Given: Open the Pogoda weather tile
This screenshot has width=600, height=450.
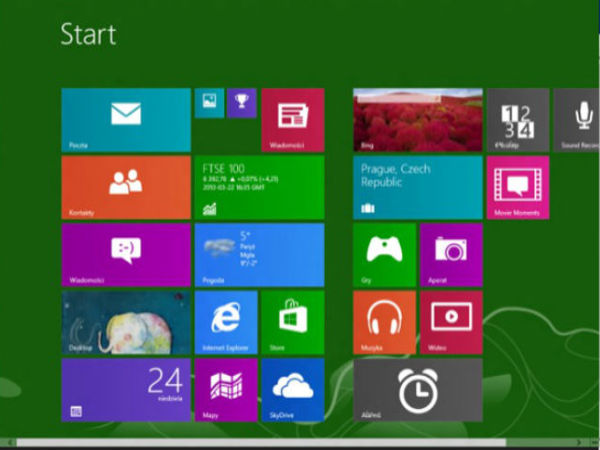Looking at the screenshot, I should (x=259, y=255).
